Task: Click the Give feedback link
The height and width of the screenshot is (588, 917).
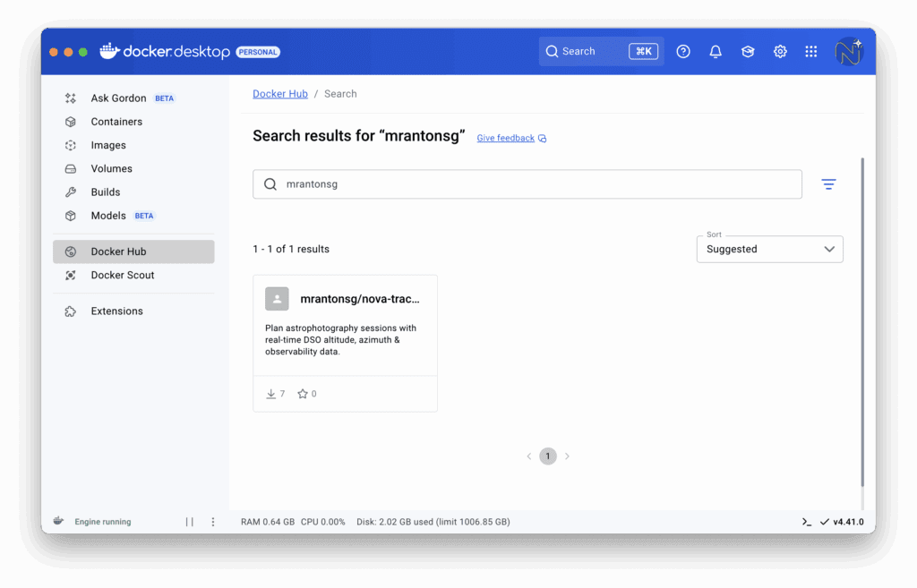Action: coord(505,139)
